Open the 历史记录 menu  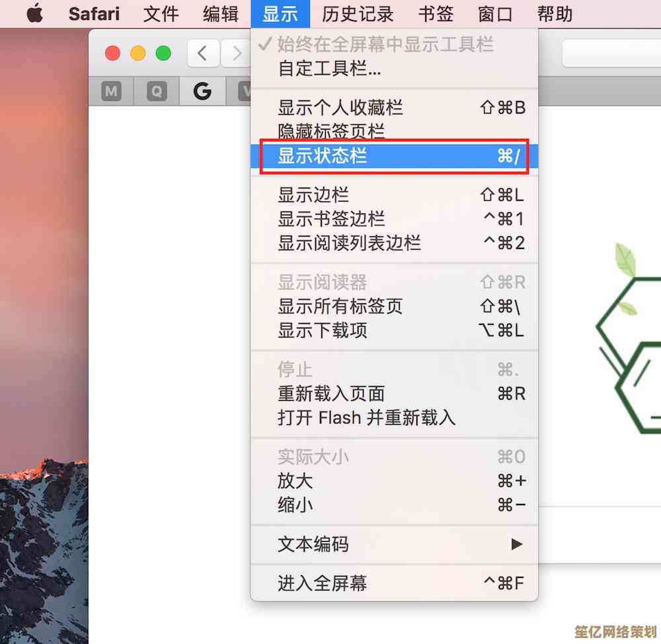358,14
